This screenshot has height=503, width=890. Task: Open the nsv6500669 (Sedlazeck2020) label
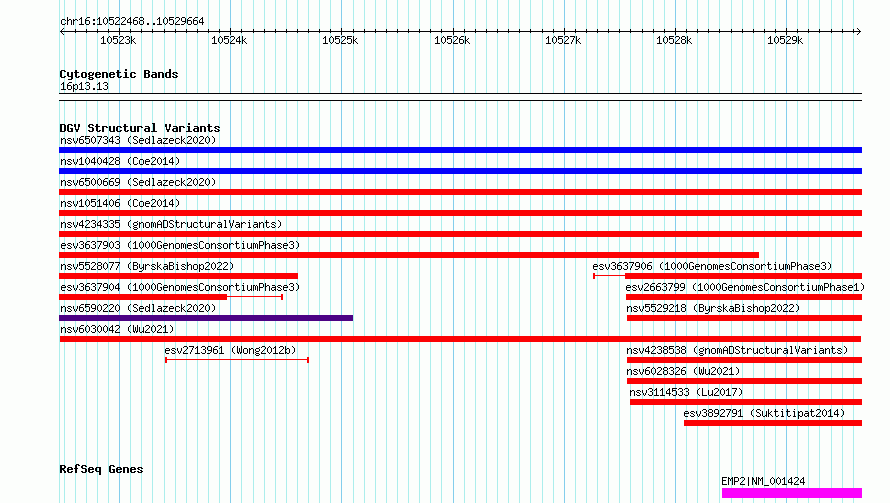point(138,182)
